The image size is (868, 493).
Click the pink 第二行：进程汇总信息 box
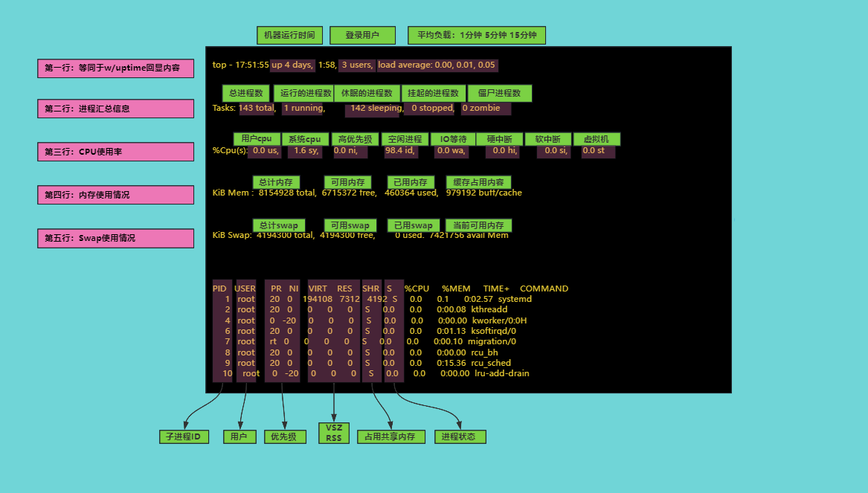coord(116,109)
